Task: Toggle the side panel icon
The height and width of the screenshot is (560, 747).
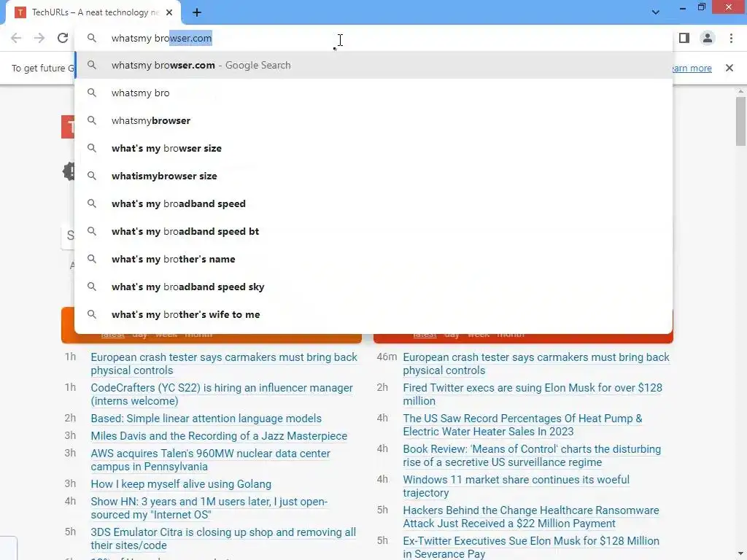Action: coord(684,38)
